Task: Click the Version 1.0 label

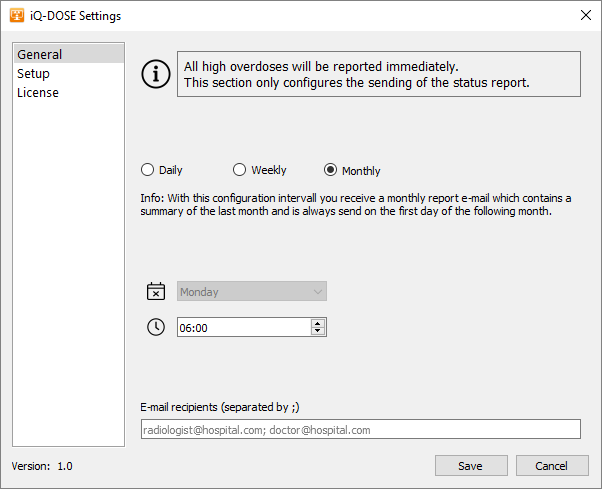Action: point(42,466)
